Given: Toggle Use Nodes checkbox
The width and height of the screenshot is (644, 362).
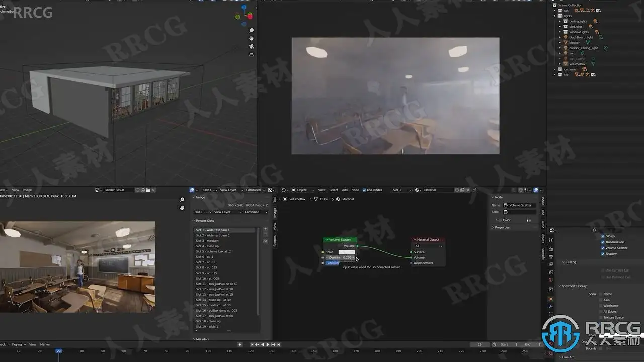Looking at the screenshot, I should pos(364,190).
